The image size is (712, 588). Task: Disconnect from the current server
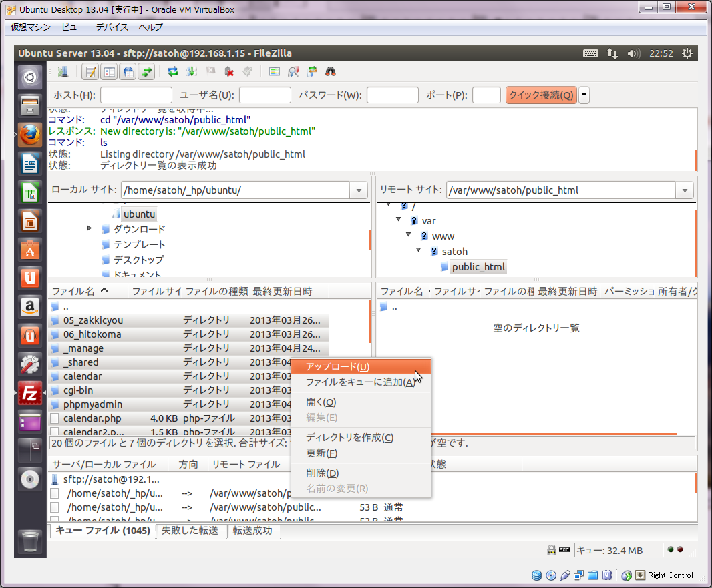(x=229, y=71)
